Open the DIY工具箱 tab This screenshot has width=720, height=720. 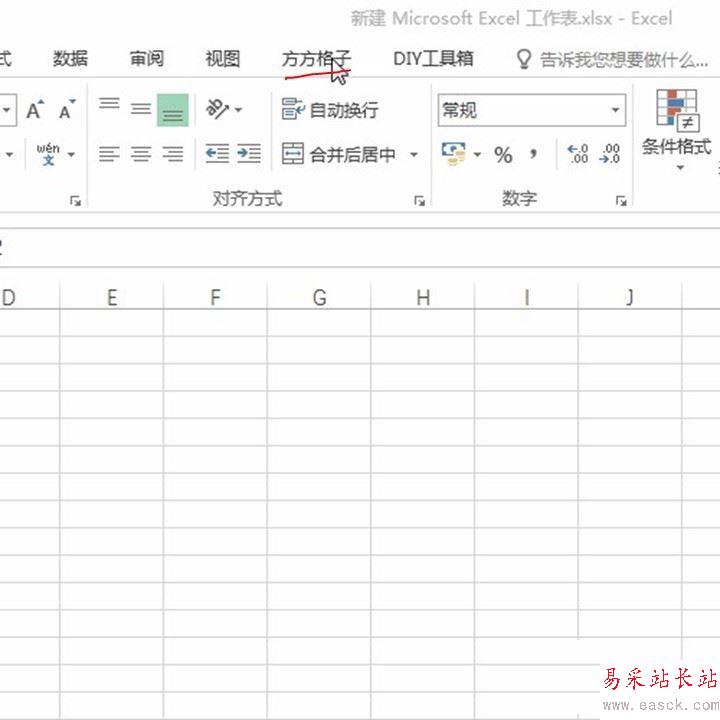(433, 59)
